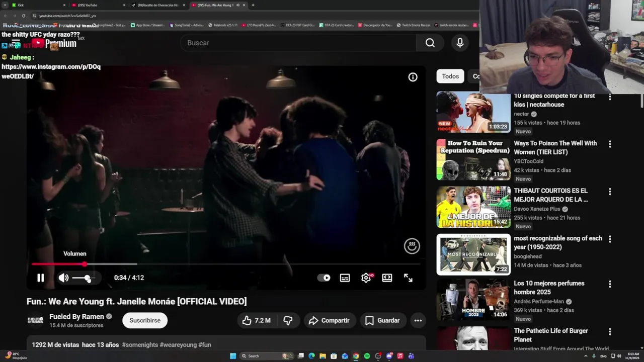Adjust the volume slider handle
Screen dimensions: 644x362
coord(88,278)
